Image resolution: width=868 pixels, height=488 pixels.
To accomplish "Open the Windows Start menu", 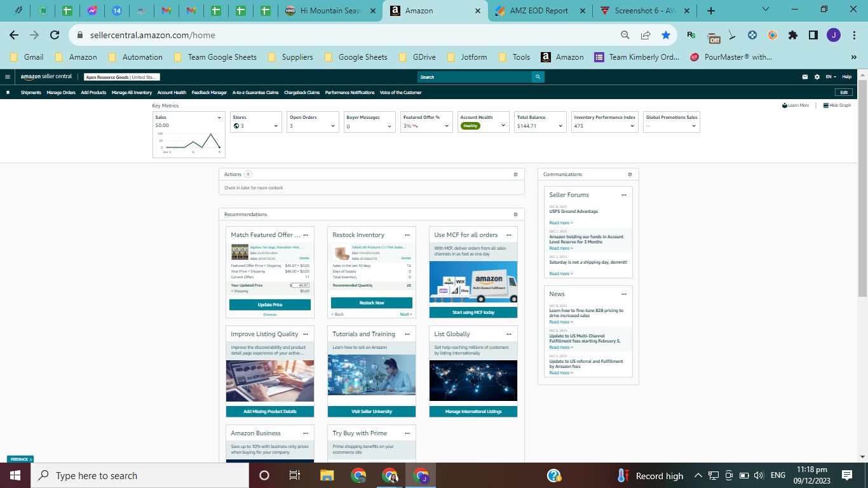I will [x=15, y=475].
